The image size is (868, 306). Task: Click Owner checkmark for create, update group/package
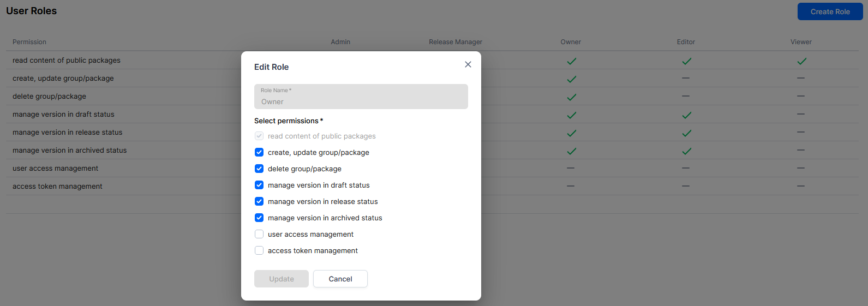[x=571, y=79]
